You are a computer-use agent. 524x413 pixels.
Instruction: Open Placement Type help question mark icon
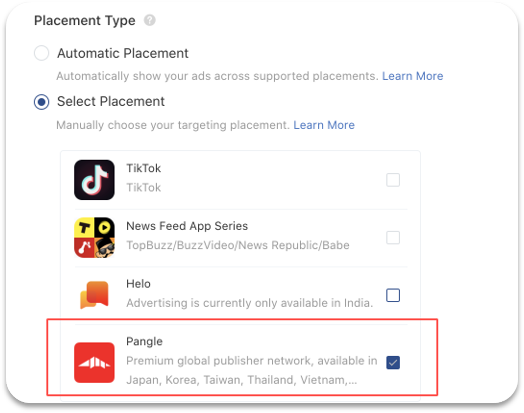[x=150, y=20]
